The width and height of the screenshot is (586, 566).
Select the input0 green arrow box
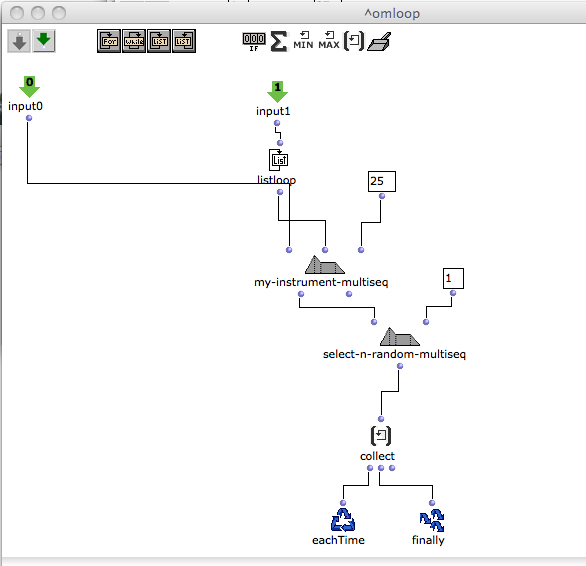point(29,87)
